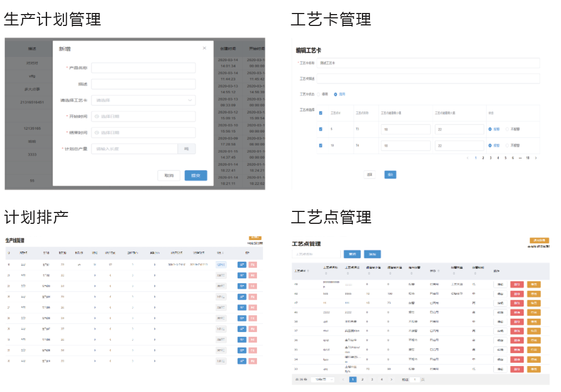
Task: Click next-page arrow in 工艺点管理 pagination
Action: 391,380
